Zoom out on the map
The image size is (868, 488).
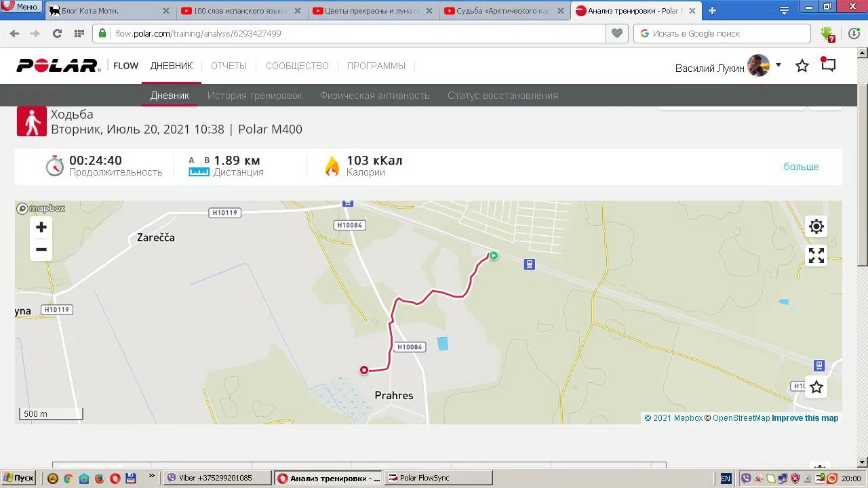click(x=41, y=249)
